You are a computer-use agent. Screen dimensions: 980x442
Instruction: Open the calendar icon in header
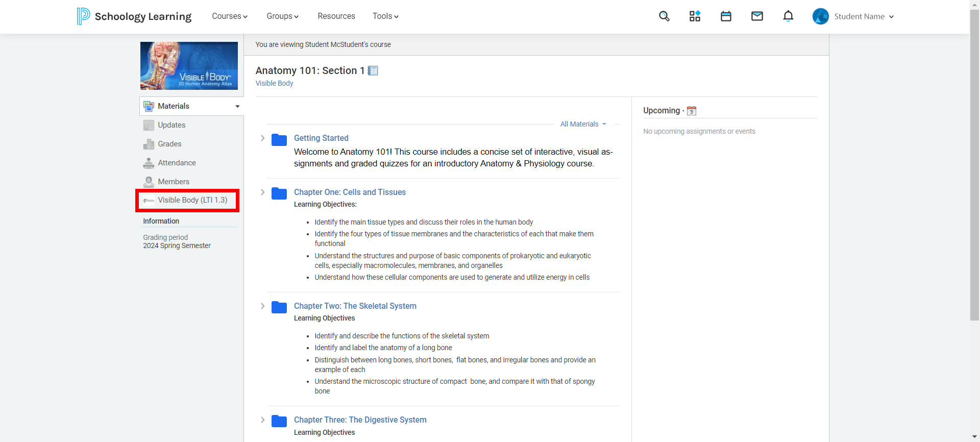click(726, 16)
